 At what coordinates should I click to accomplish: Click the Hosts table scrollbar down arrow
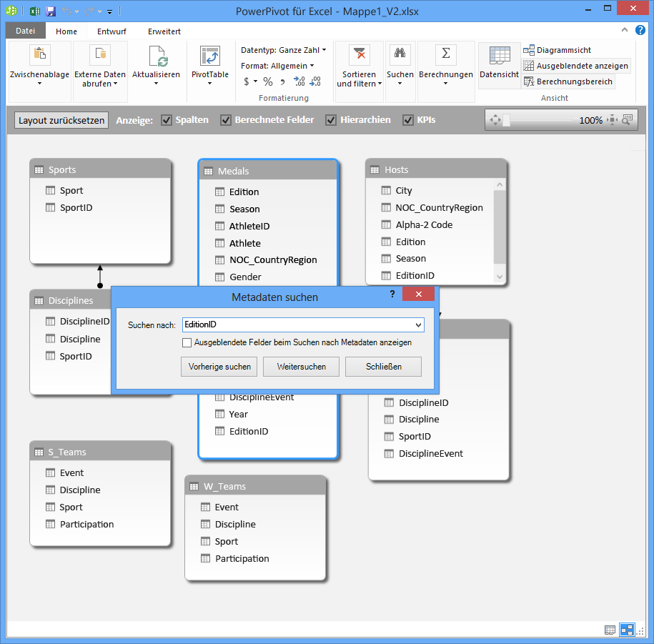click(499, 275)
